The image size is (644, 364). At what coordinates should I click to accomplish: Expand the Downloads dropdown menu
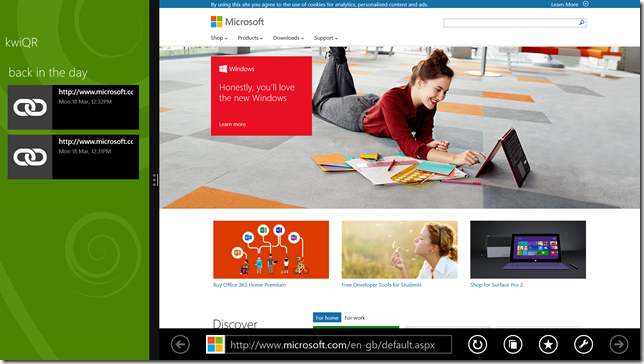288,38
